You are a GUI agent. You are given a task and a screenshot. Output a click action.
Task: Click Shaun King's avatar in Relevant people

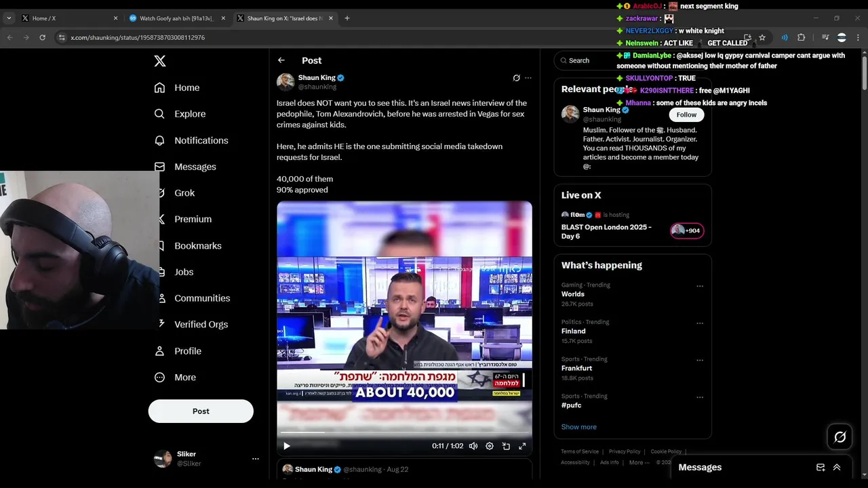570,114
